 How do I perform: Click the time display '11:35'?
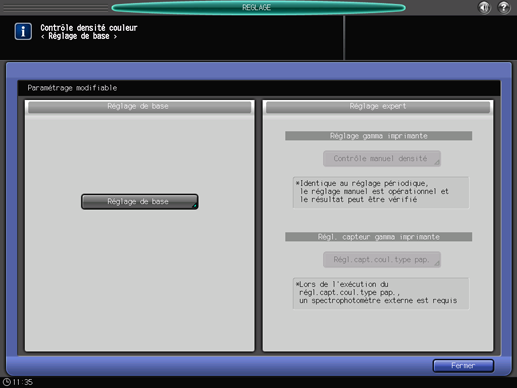[x=23, y=382]
